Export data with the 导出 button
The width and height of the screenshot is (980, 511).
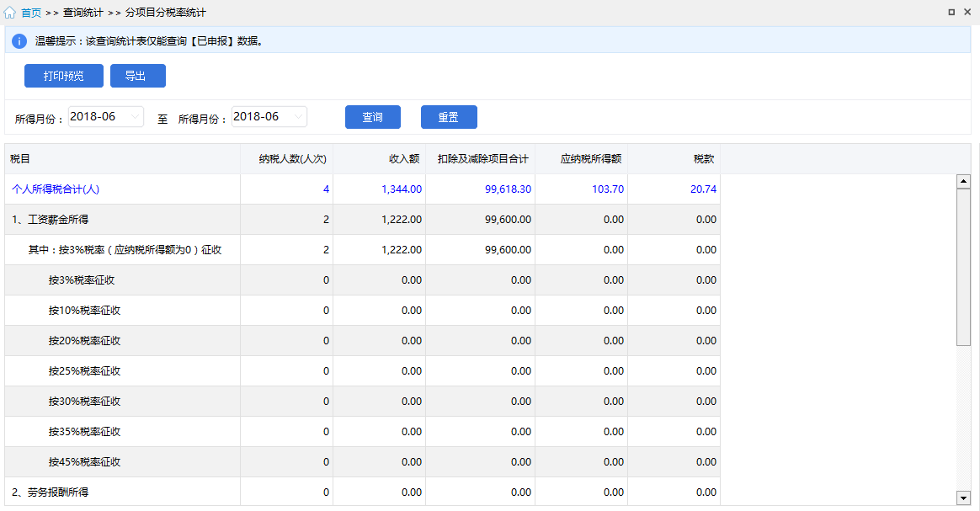point(138,76)
